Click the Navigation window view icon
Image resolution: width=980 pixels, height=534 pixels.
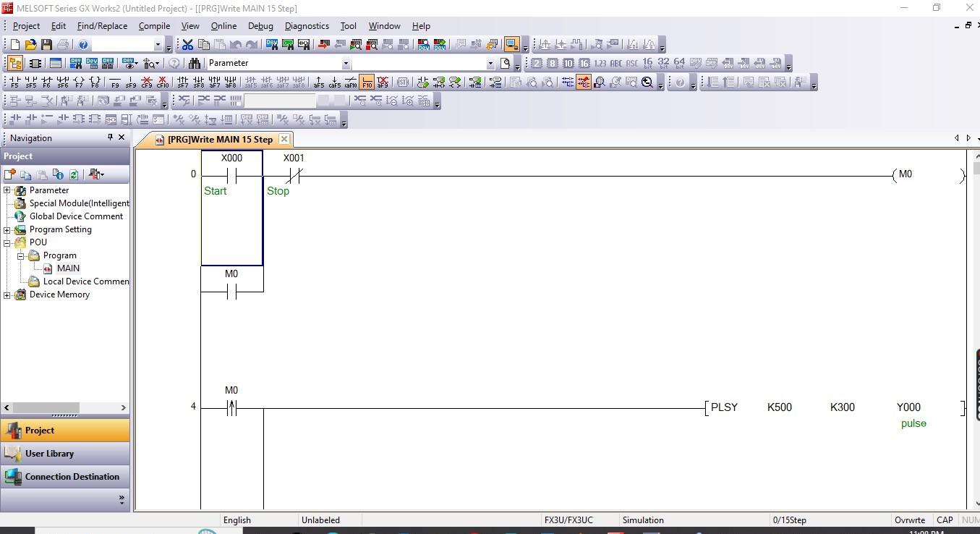click(x=14, y=64)
